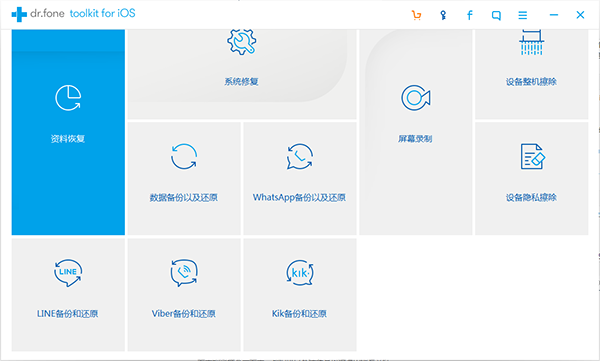Screen dimensions: 600x361
Task: Open the 屏幕录制 screen recorder icon
Action: (x=416, y=98)
